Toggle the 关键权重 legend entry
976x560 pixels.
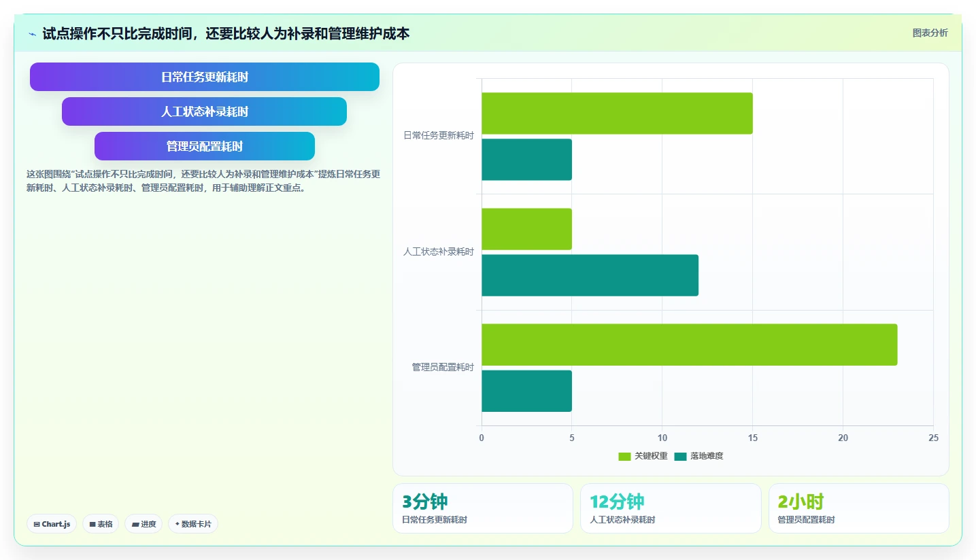click(x=643, y=456)
